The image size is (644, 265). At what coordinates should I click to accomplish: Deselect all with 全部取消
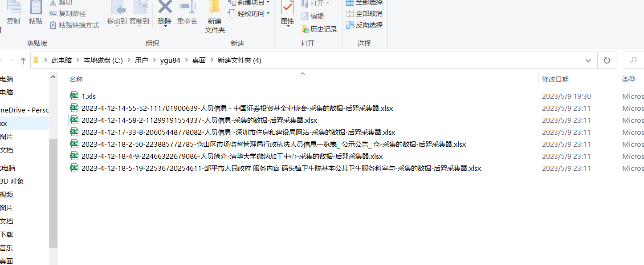click(x=364, y=15)
